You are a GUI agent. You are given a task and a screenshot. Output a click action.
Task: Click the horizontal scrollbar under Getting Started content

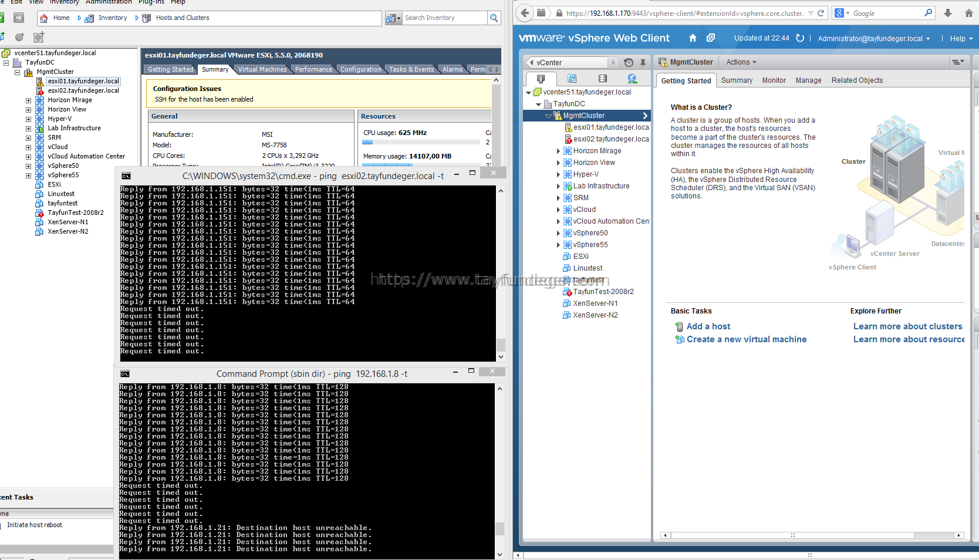tap(812, 535)
